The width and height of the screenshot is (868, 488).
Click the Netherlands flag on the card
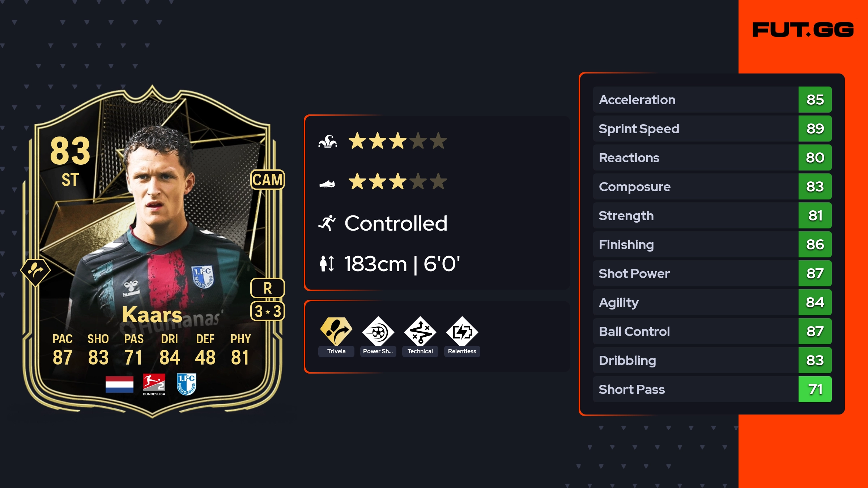[119, 384]
